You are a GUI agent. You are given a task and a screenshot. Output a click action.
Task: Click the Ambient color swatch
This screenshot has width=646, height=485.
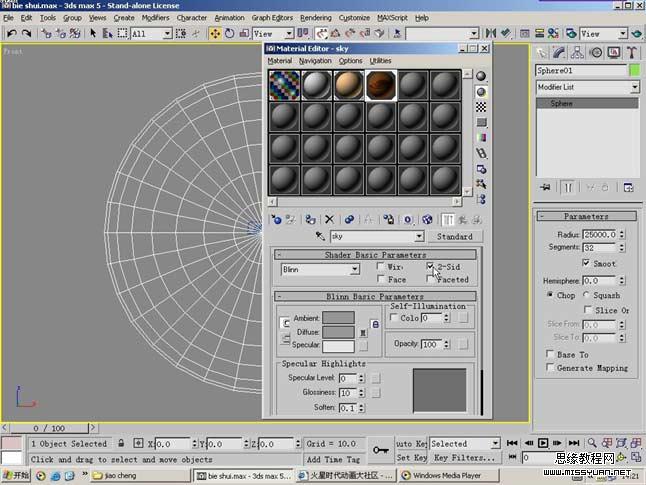pyautogui.click(x=338, y=318)
